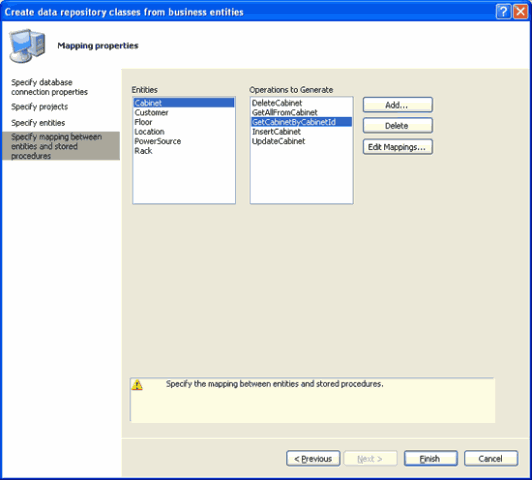
Task: Go to Specify projects step
Action: pos(39,107)
